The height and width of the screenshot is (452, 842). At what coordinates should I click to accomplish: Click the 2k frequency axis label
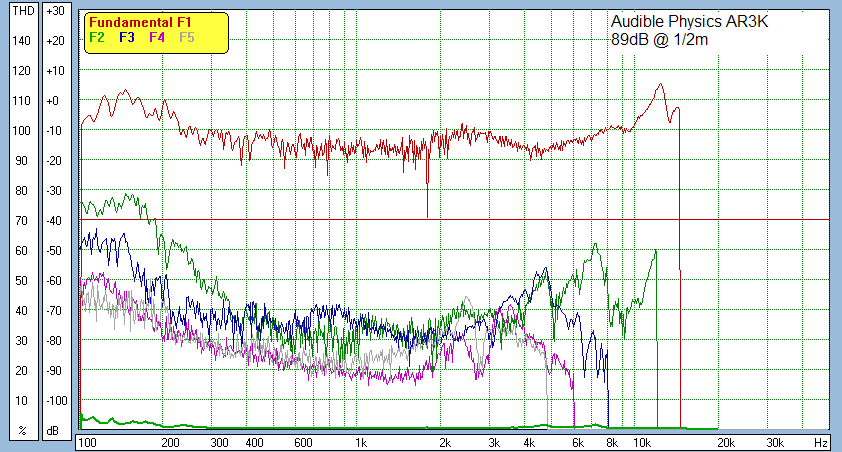pos(445,443)
